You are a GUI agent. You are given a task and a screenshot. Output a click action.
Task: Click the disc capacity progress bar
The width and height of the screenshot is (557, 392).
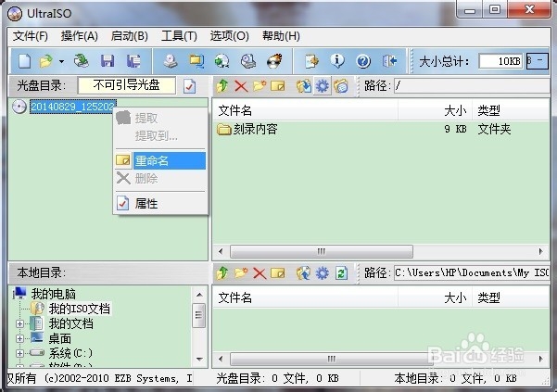[x=538, y=61]
